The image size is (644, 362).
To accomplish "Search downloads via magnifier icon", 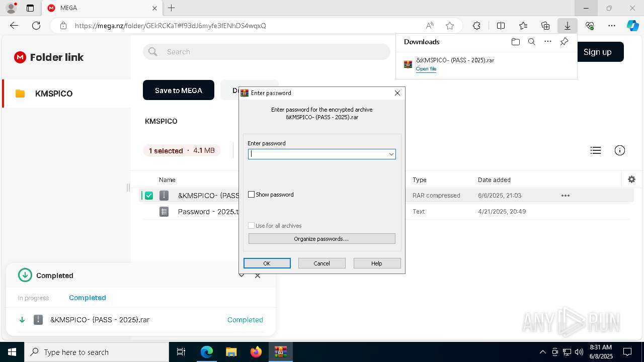I will [532, 42].
